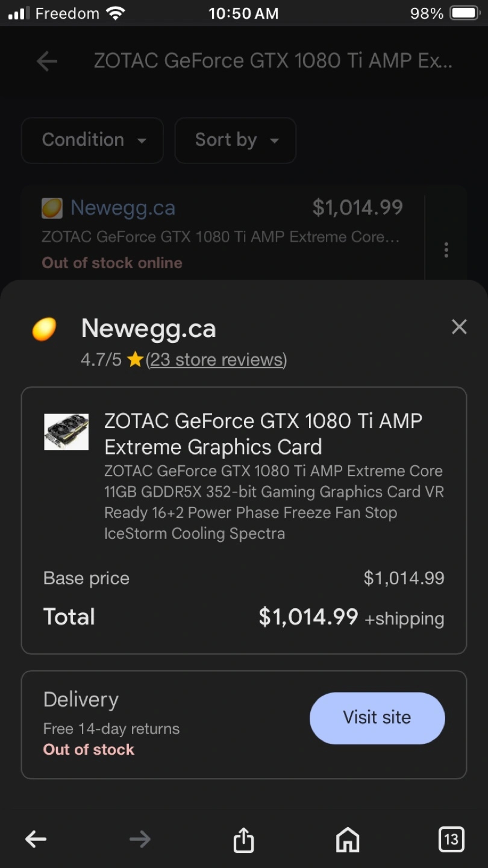This screenshot has height=868, width=488.
Task: Tap the ZOTAC graphics card thumbnail
Action: pos(66,432)
